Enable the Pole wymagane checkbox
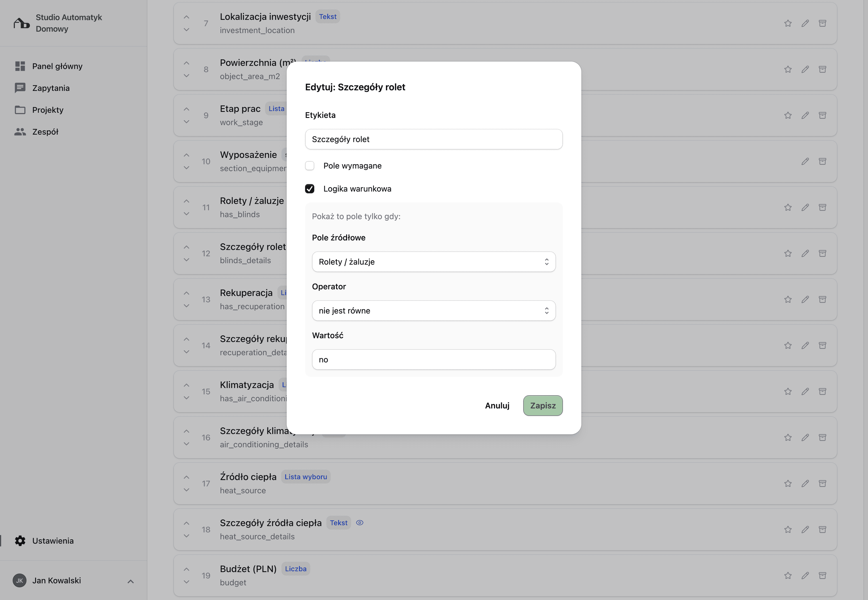The image size is (868, 600). click(x=309, y=166)
